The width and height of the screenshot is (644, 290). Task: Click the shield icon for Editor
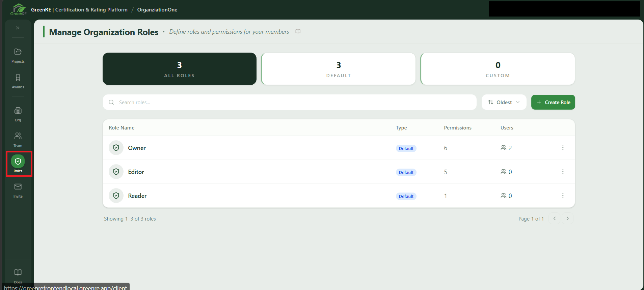point(116,172)
